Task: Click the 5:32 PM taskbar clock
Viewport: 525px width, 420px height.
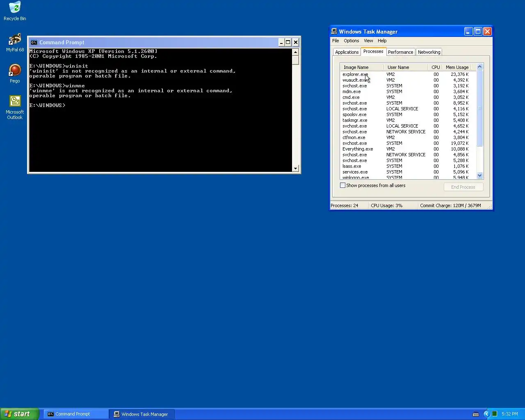Action: (x=509, y=414)
